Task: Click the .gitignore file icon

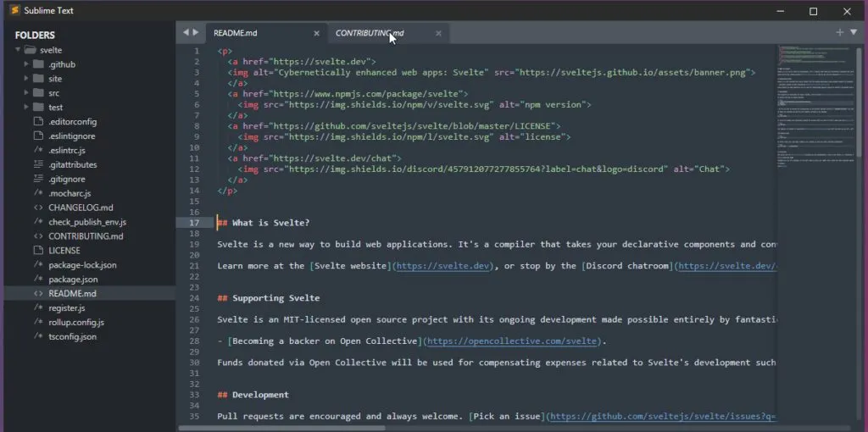Action: pyautogui.click(x=38, y=179)
